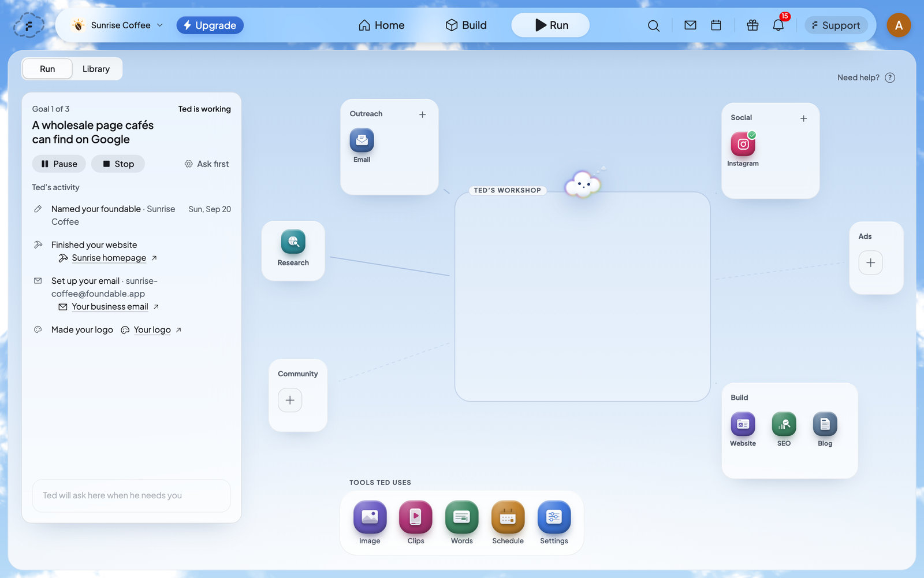Image resolution: width=924 pixels, height=578 pixels.
Task: Go to the Build nav item
Action: (x=466, y=25)
